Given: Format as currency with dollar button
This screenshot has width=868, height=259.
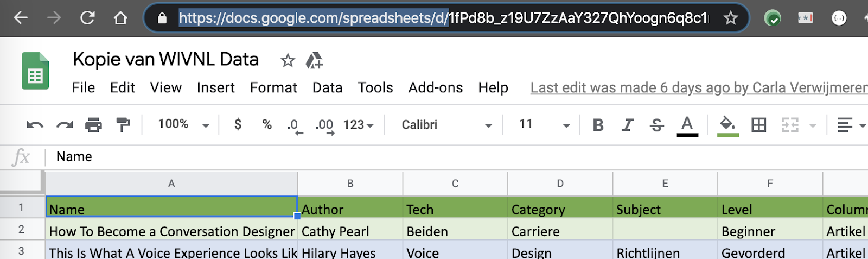Looking at the screenshot, I should pos(238,125).
